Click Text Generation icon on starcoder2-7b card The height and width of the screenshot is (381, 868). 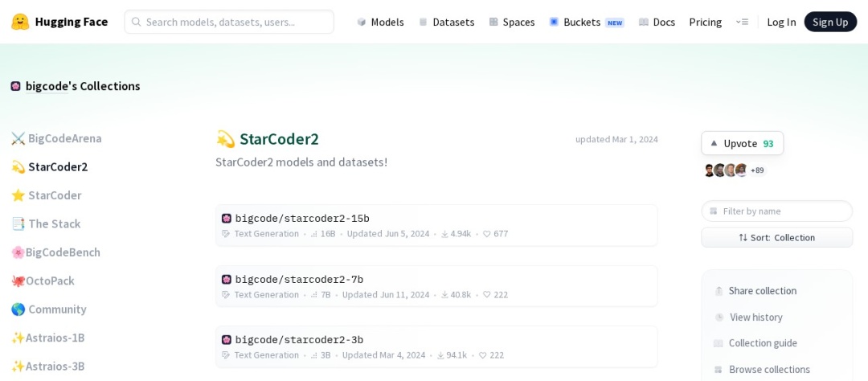point(226,295)
